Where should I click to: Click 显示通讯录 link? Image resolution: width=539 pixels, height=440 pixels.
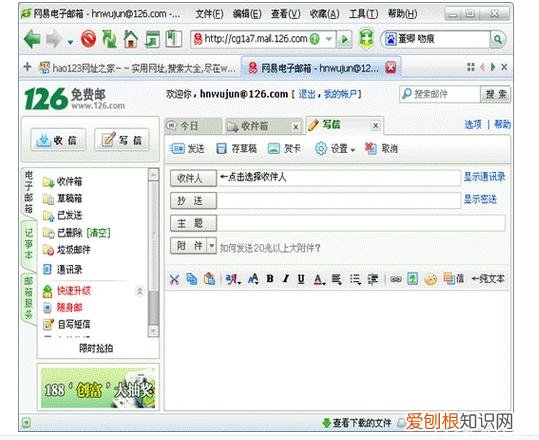click(x=484, y=177)
